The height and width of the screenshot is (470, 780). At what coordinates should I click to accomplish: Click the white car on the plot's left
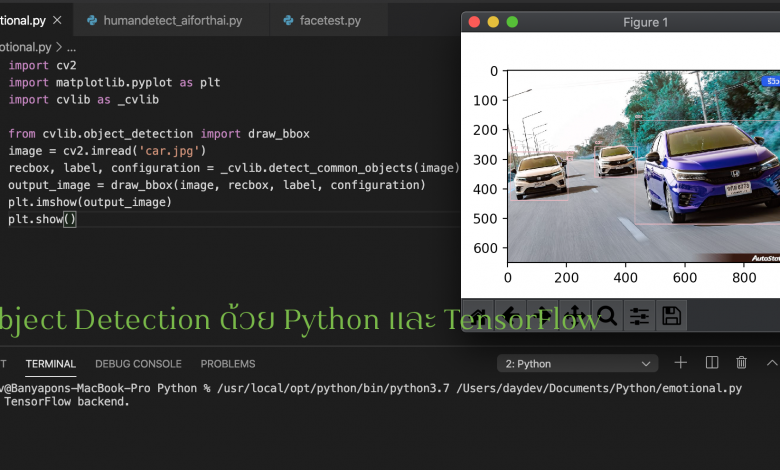coord(540,177)
